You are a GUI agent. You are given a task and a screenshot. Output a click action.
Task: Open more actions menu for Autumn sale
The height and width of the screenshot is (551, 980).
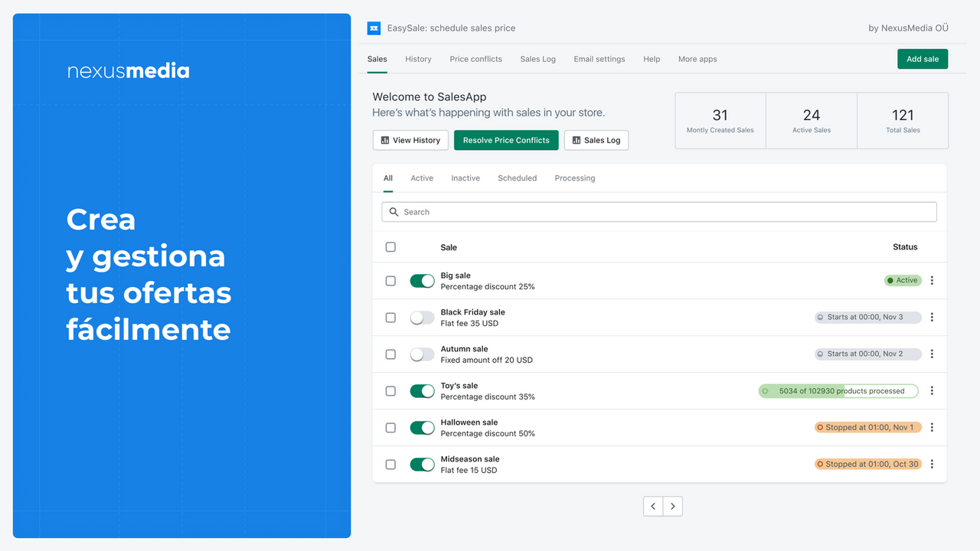coord(932,354)
